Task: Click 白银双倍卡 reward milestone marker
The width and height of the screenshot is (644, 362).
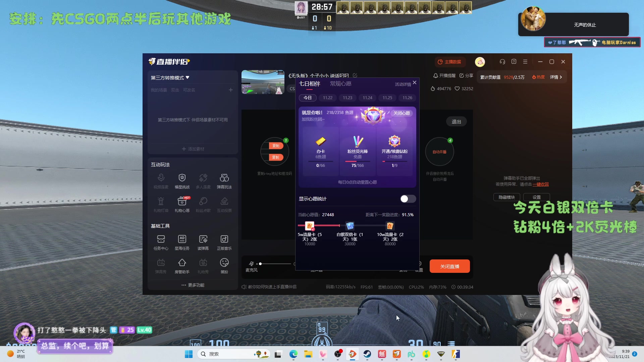Action: (350, 226)
